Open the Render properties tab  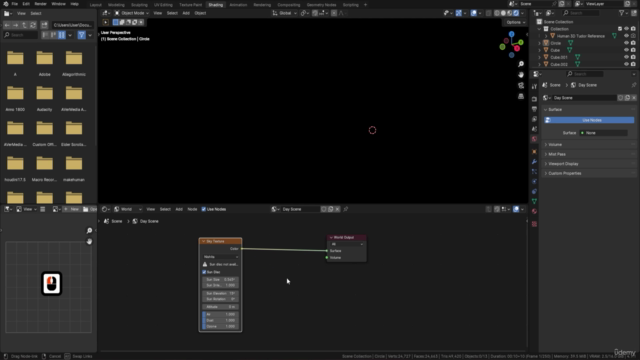click(x=534, y=99)
